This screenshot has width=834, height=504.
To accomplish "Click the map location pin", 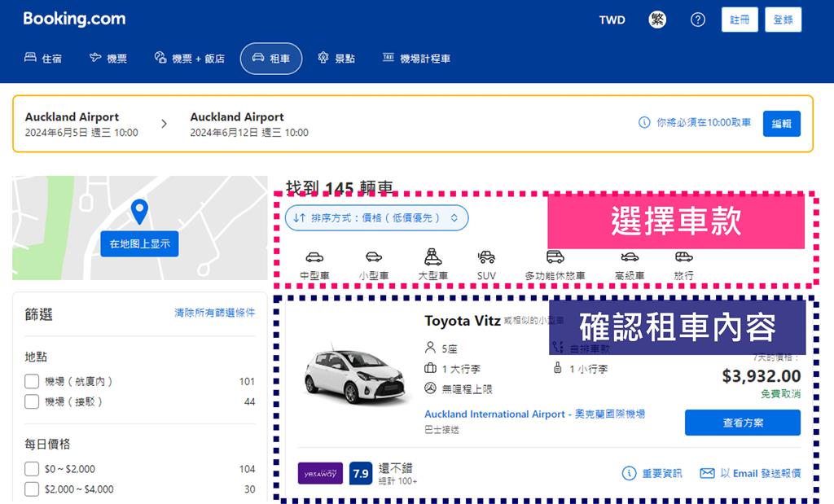I will click(x=139, y=212).
